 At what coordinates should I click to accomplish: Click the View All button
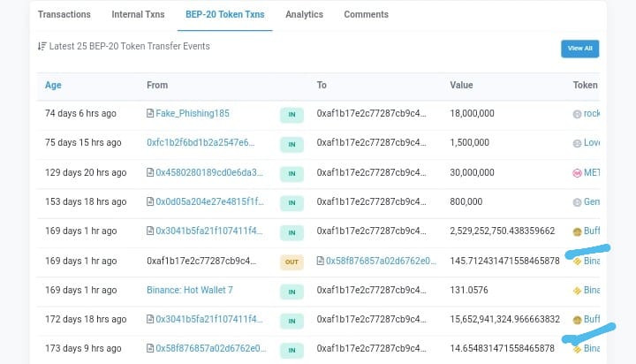[x=579, y=49]
